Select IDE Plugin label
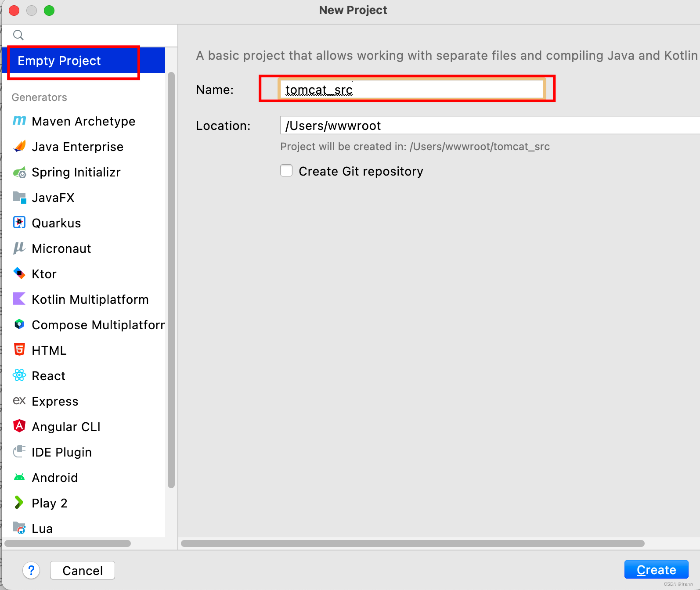700x590 pixels. click(62, 452)
